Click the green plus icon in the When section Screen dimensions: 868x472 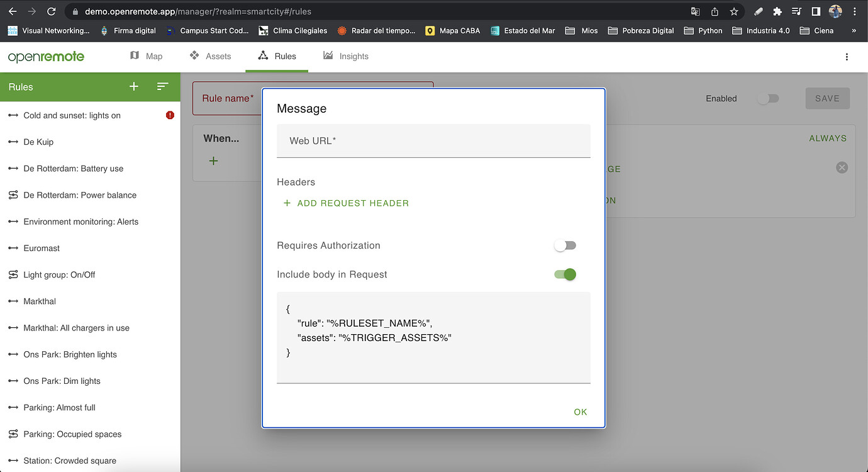coord(213,160)
